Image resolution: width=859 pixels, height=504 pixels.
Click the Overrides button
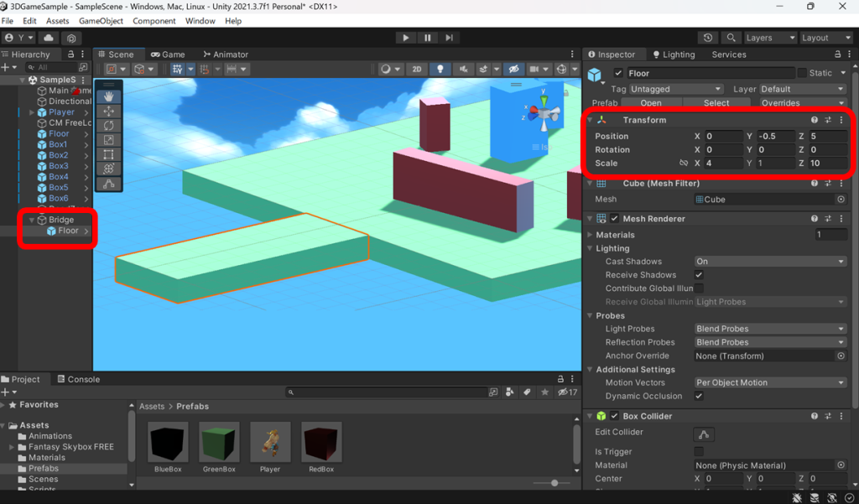pos(795,101)
